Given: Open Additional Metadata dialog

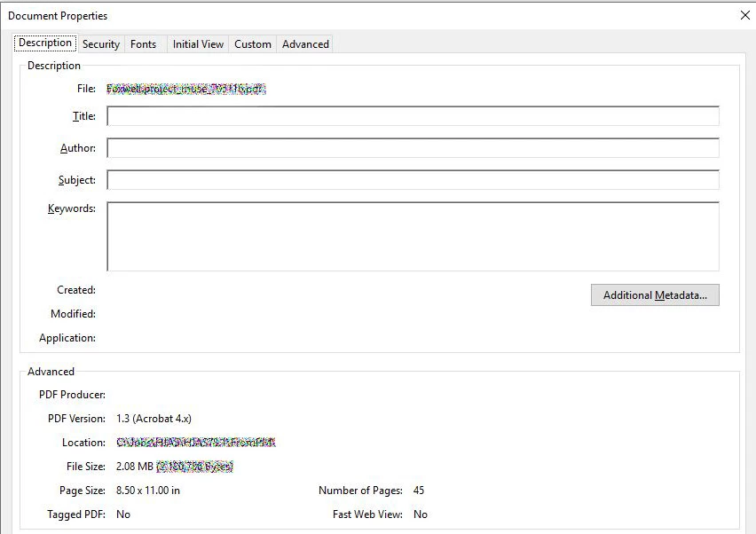Looking at the screenshot, I should pyautogui.click(x=655, y=295).
